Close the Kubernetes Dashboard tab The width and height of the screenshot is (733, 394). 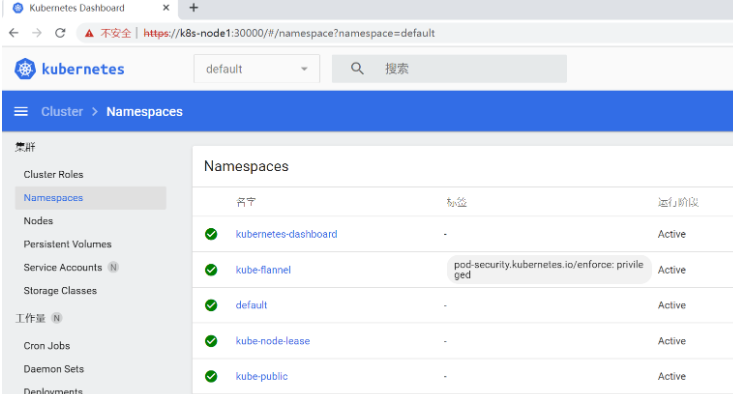pyautogui.click(x=166, y=7)
